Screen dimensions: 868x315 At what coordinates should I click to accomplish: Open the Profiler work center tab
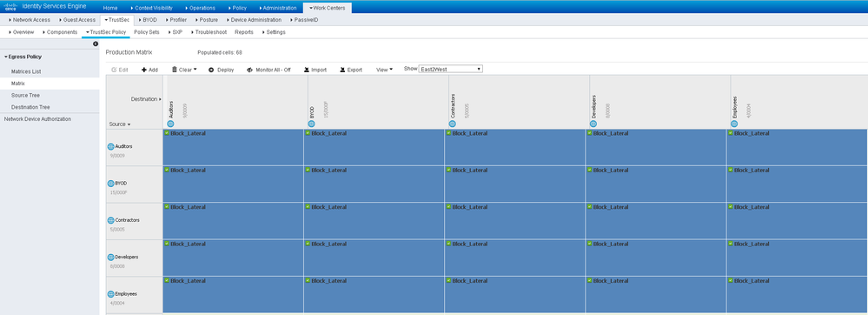click(176, 20)
